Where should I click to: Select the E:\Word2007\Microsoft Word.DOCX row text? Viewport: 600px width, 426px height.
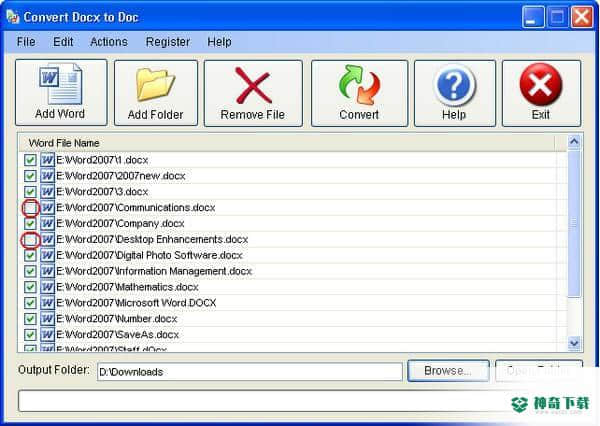(x=136, y=303)
